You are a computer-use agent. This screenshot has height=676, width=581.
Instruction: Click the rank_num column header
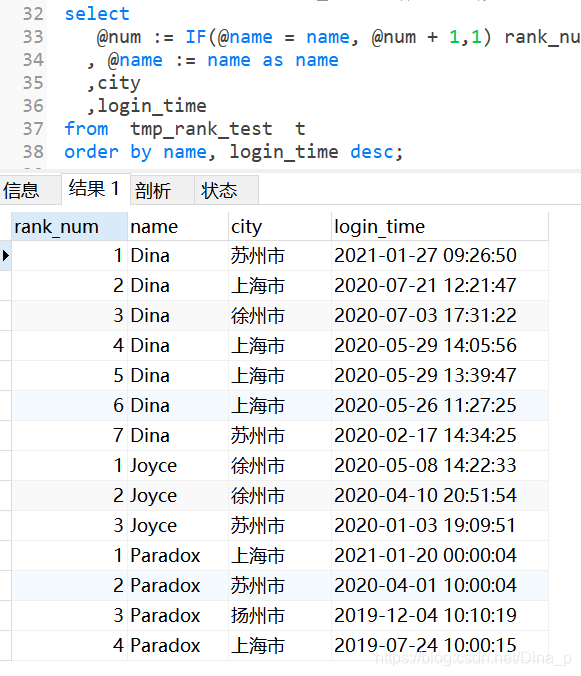click(69, 226)
